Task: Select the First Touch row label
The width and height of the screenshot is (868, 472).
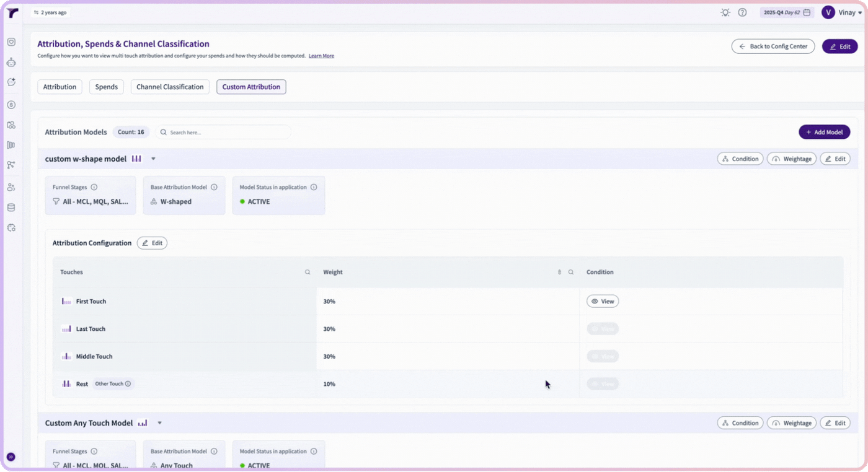Action: 91,302
